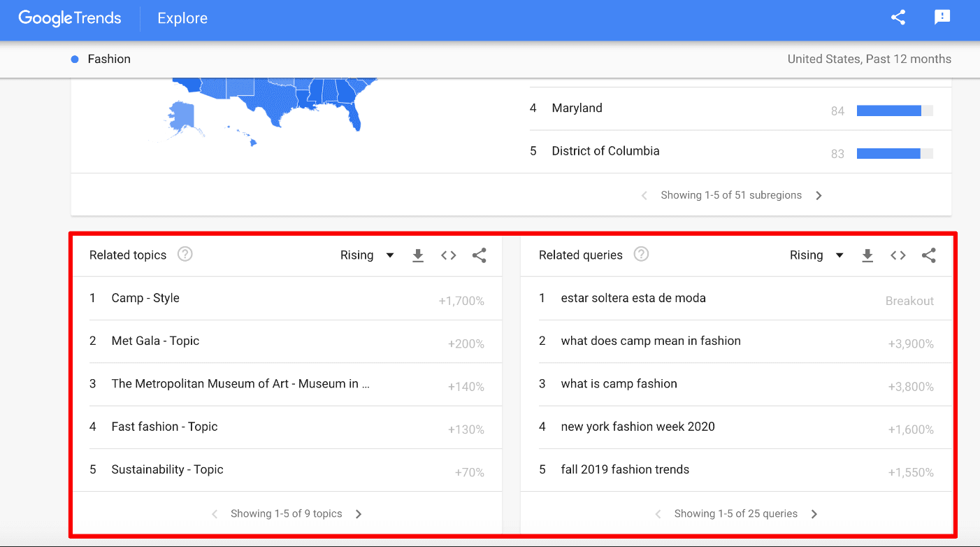The image size is (980, 547).
Task: Click the +3,900% query value
Action: (911, 344)
